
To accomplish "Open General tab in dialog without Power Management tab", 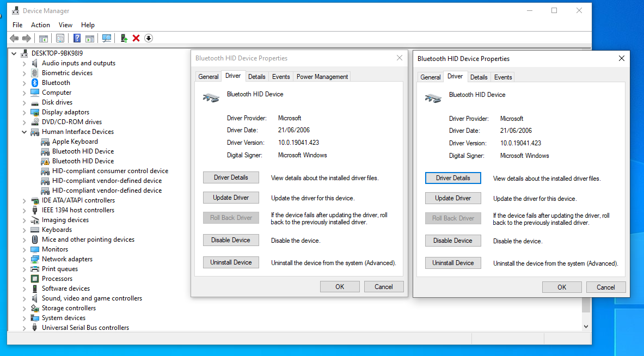I will 431,77.
